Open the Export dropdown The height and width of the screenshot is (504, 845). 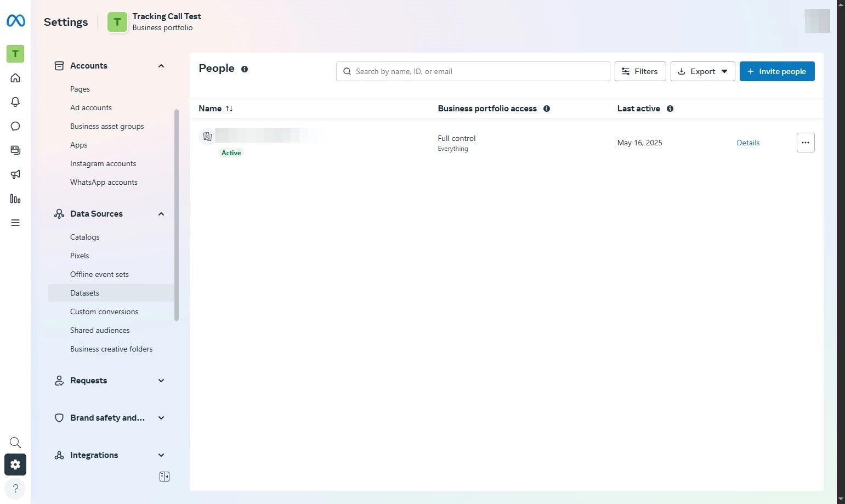click(x=703, y=71)
